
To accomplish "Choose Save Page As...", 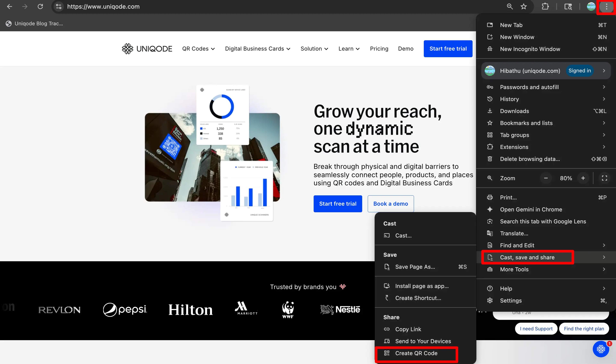I will (x=425, y=267).
